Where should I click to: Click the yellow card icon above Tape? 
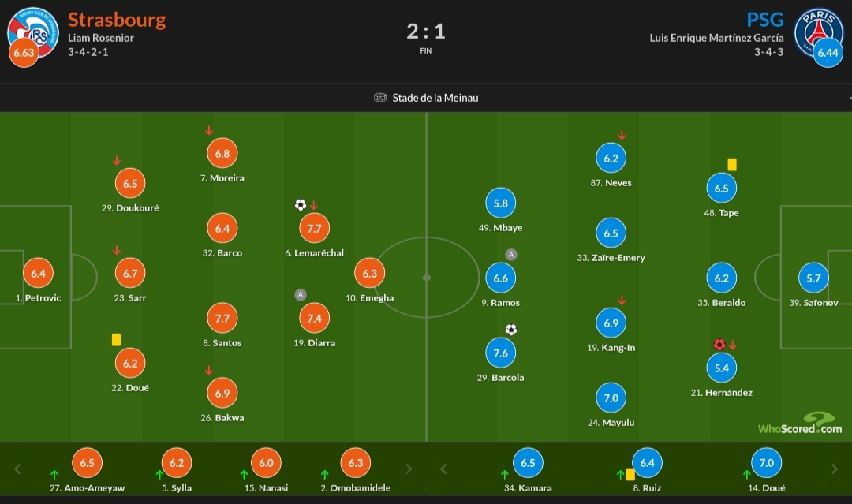(x=732, y=164)
